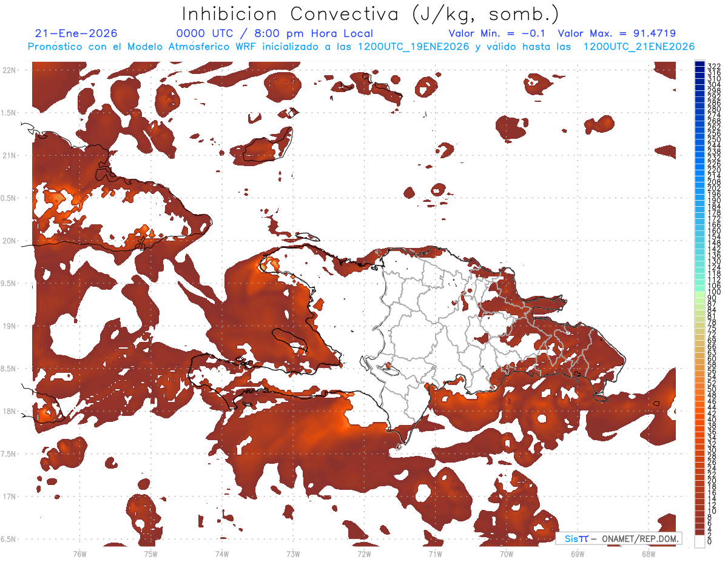Click the '72W' longitude label

pos(364,554)
